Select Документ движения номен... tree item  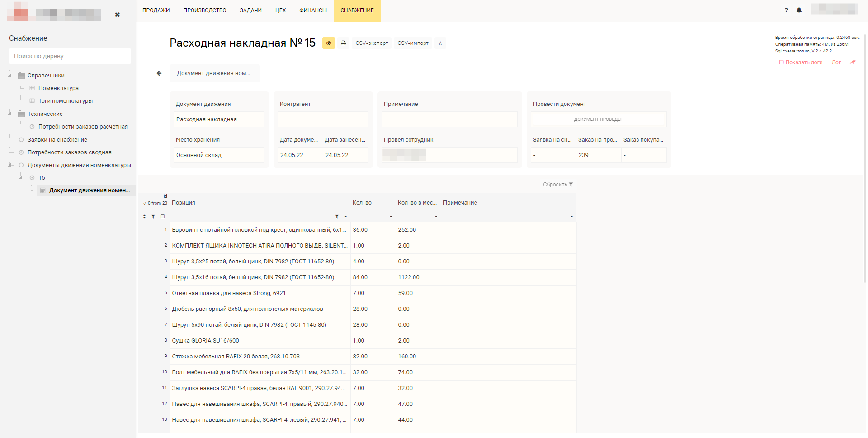pos(90,190)
